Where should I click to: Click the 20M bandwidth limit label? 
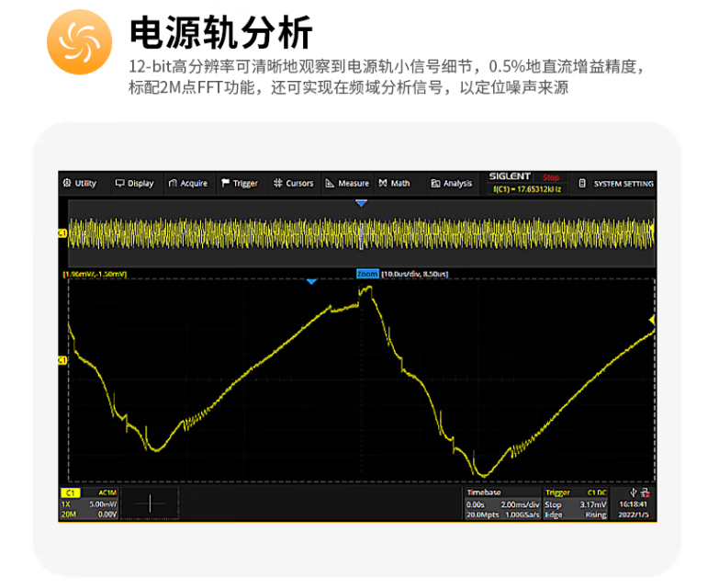click(x=69, y=514)
